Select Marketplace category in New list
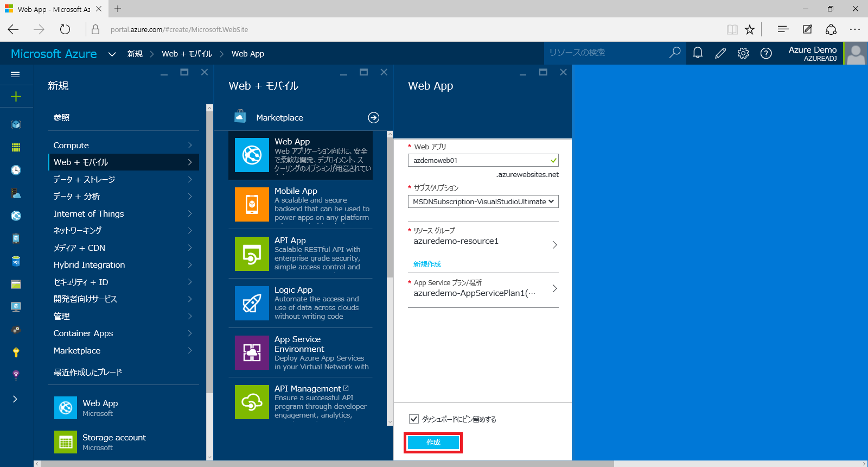The height and width of the screenshot is (467, 868). (124, 350)
